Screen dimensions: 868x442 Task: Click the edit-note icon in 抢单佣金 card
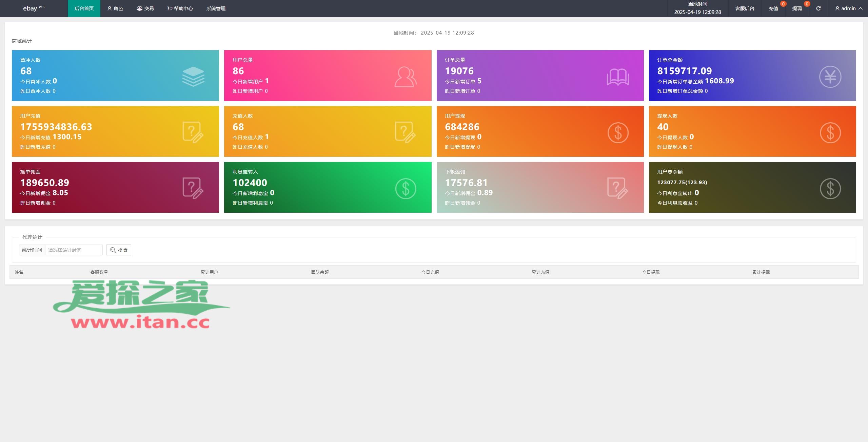193,188
